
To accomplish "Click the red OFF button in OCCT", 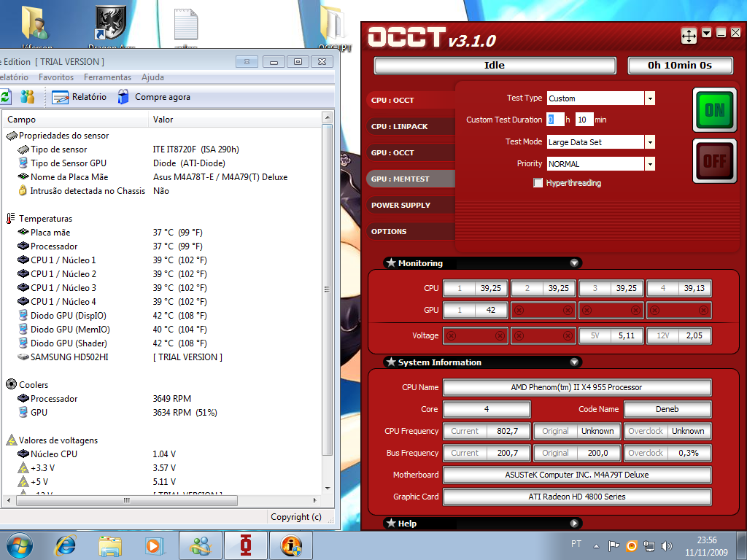I will tap(715, 160).
